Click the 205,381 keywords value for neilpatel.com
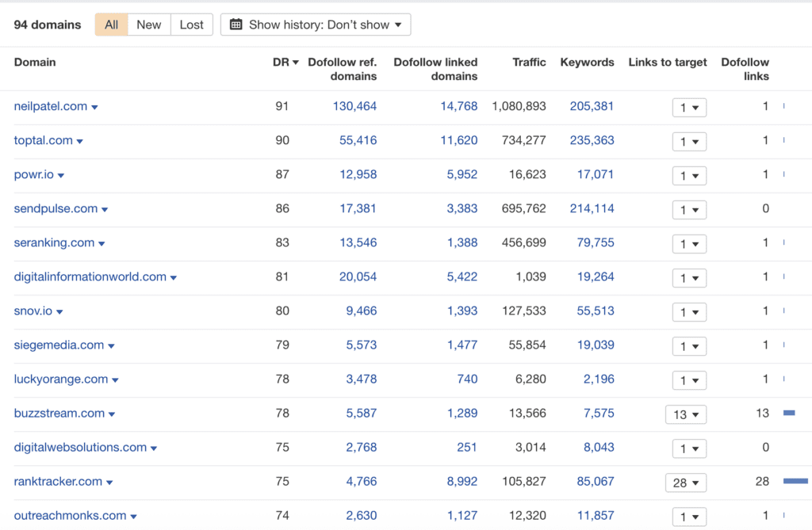Image resolution: width=812 pixels, height=530 pixels. (x=592, y=106)
